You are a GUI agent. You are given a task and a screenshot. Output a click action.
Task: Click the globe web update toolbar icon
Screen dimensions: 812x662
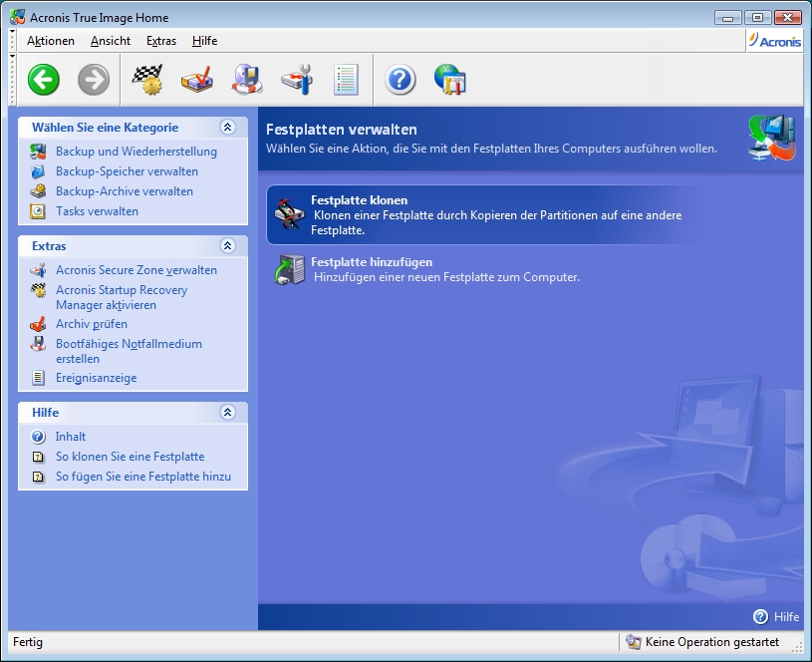(450, 80)
